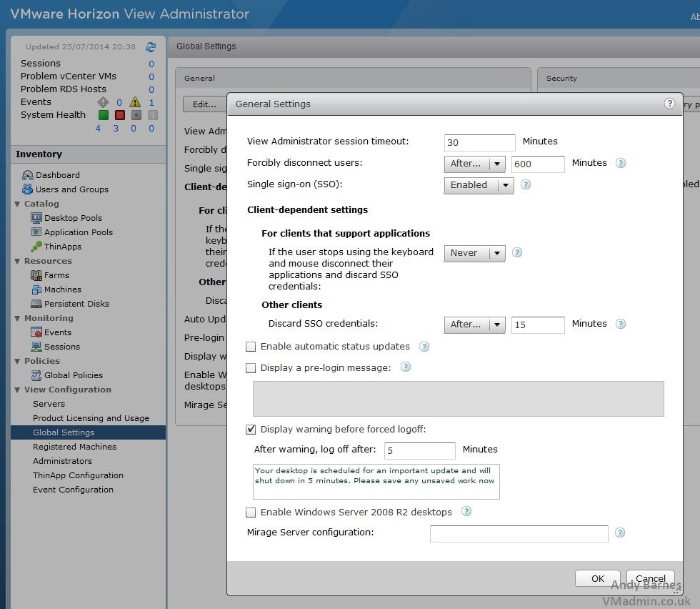Click OK in General Settings dialog
Viewport: 700px width, 609px height.
tap(597, 578)
